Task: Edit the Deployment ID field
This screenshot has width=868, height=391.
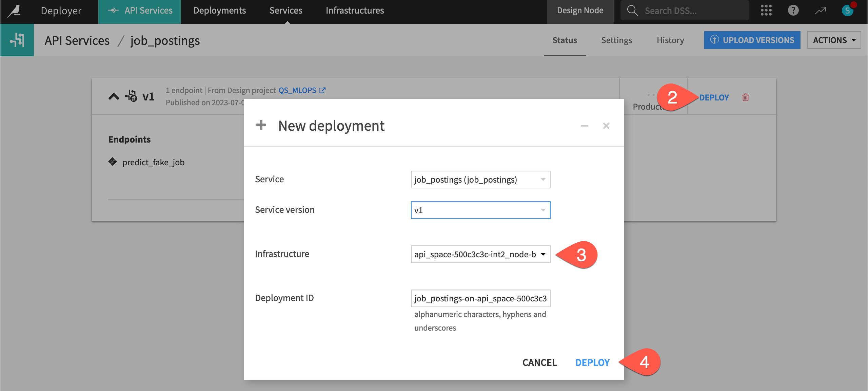Action: (x=480, y=298)
